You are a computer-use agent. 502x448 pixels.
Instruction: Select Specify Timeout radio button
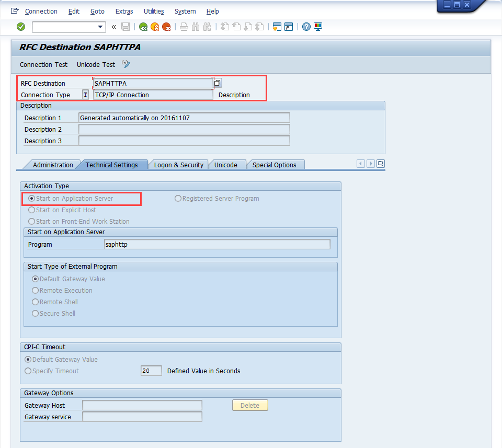28,371
